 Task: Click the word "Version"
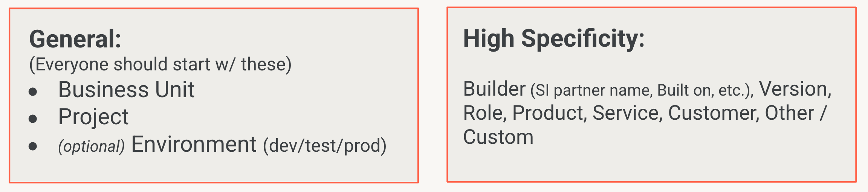pyautogui.click(x=794, y=89)
